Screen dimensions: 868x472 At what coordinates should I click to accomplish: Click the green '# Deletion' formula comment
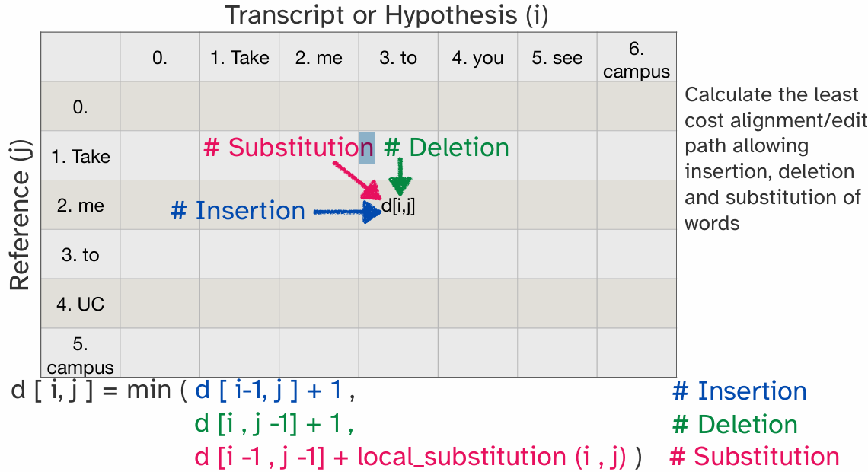(x=735, y=424)
